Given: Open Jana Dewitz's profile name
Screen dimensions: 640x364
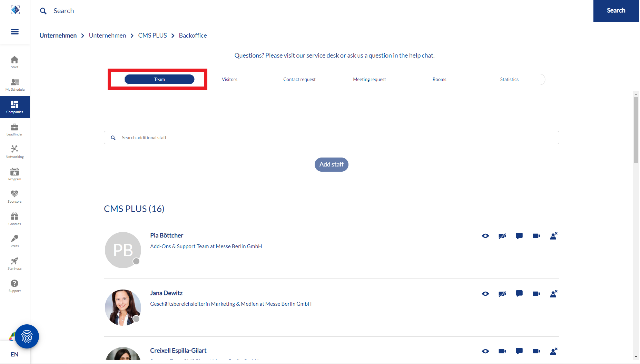Looking at the screenshot, I should (x=166, y=293).
